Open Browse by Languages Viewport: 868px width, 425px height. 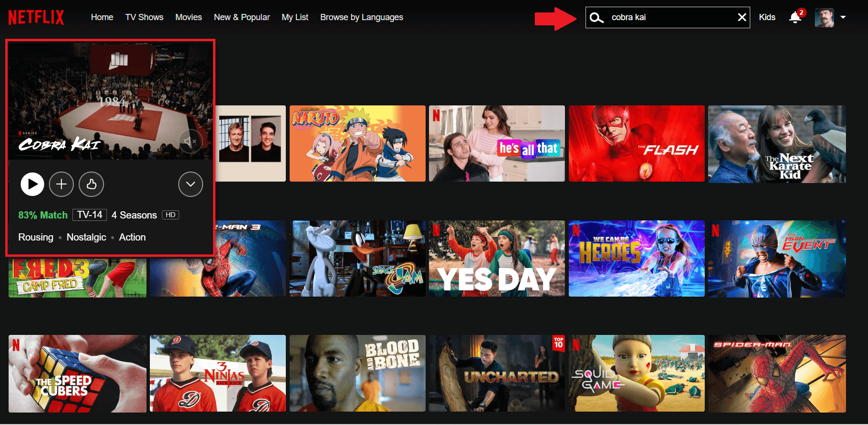pyautogui.click(x=361, y=17)
